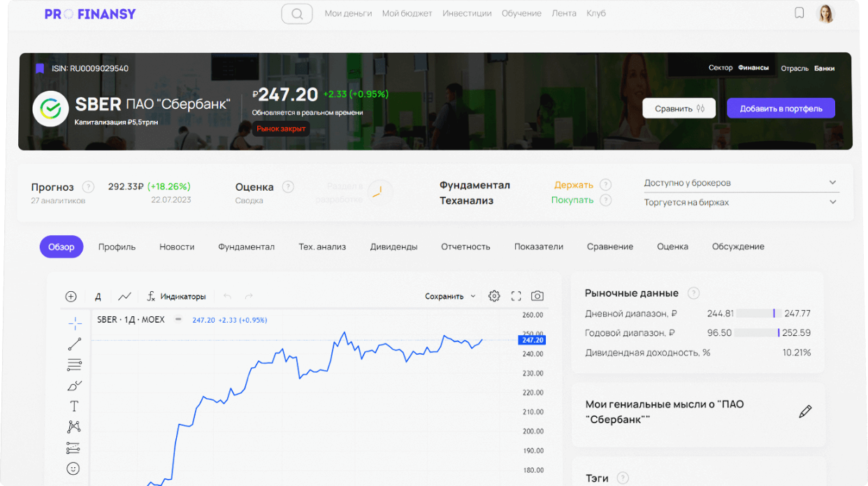Select the Fibonacci retracement tool
This screenshot has height=486, width=868.
tap(74, 364)
